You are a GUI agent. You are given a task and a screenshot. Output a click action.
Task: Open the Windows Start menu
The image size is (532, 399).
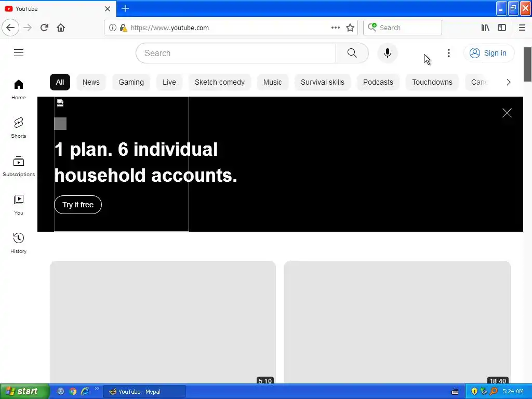[x=24, y=391]
